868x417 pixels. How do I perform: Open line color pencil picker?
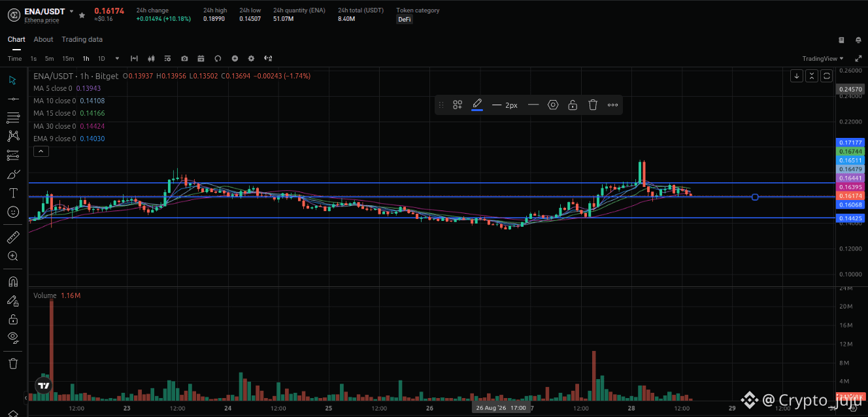pyautogui.click(x=477, y=105)
